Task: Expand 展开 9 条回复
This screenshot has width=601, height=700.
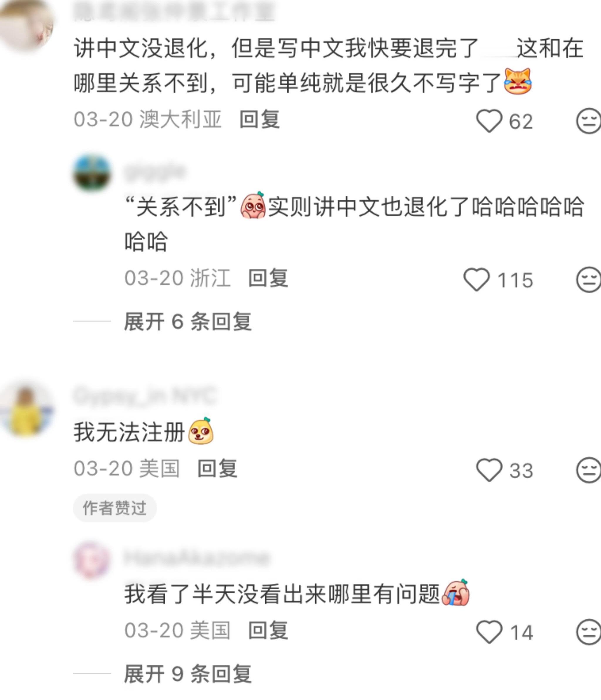Action: (x=188, y=673)
